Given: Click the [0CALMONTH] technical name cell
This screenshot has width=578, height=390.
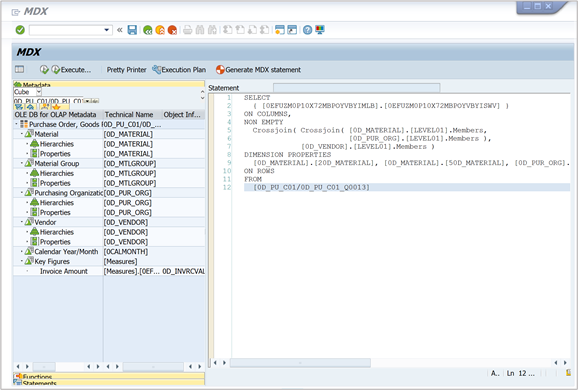Looking at the screenshot, I should 126,252.
